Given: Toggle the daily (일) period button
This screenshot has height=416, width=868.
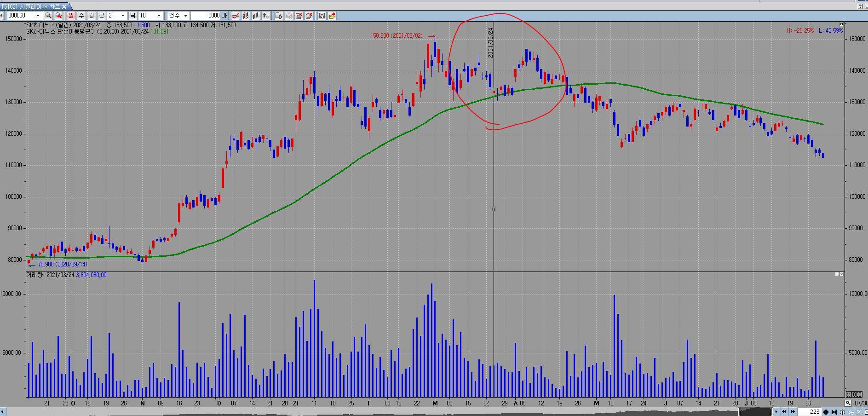Looking at the screenshot, I should 71,16.
